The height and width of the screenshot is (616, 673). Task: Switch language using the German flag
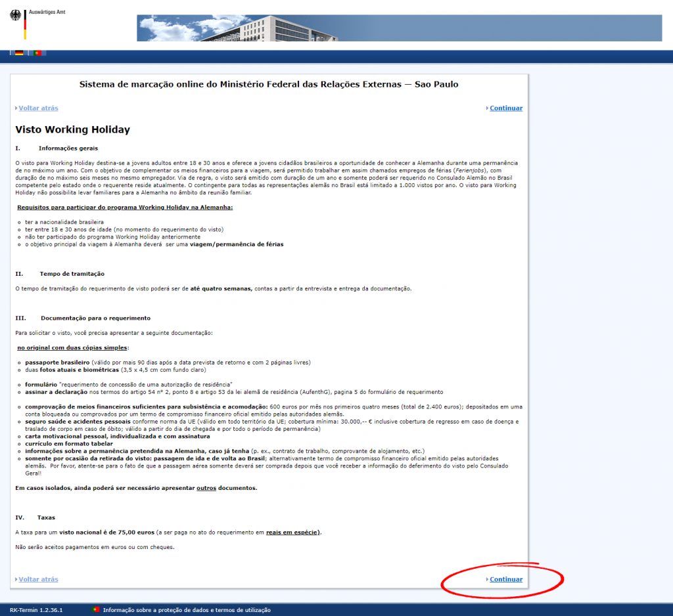19,53
